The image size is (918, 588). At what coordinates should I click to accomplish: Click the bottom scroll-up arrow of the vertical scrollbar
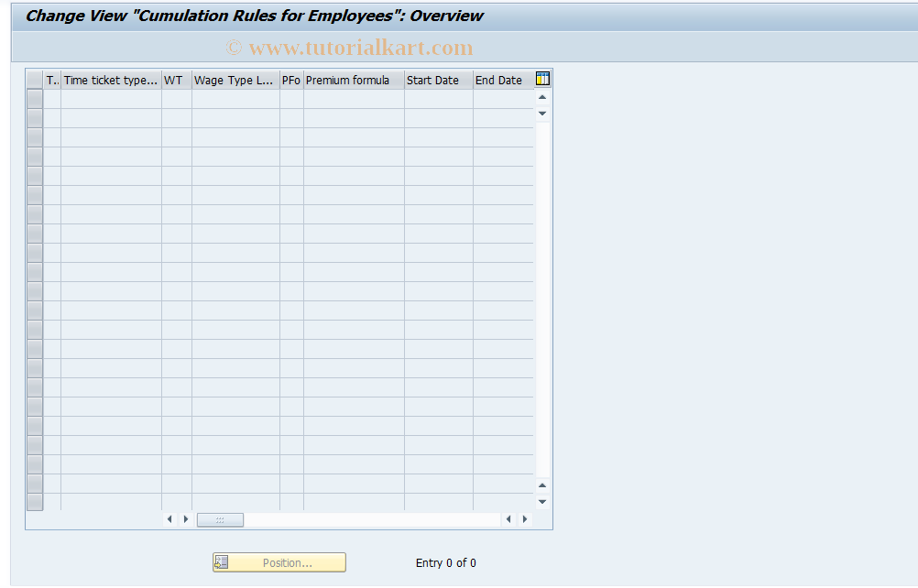pyautogui.click(x=542, y=485)
